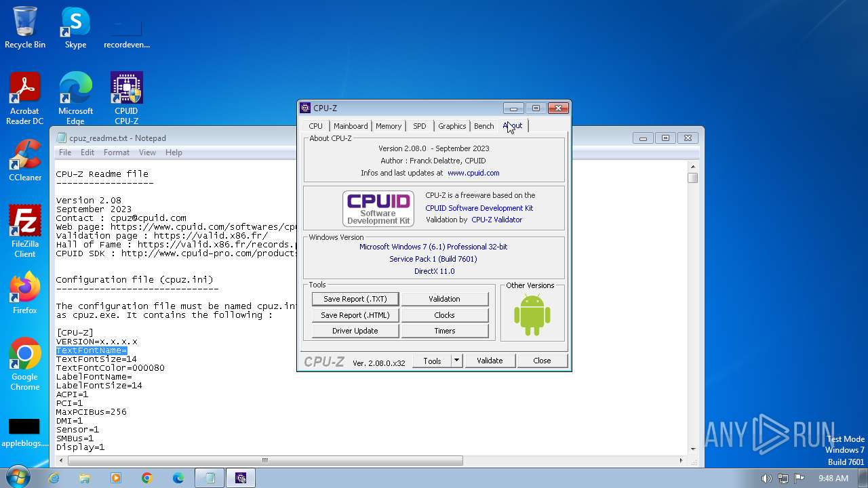Screen dimensions: 868x488
Task: Switch to the Notepad taskbar button
Action: click(210, 478)
